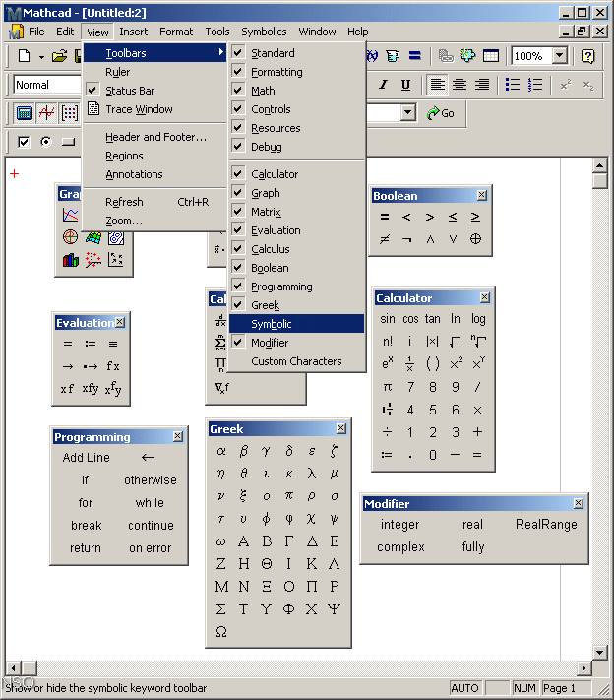Insert the Omega Greek letter
The width and height of the screenshot is (614, 700).
coord(221,632)
